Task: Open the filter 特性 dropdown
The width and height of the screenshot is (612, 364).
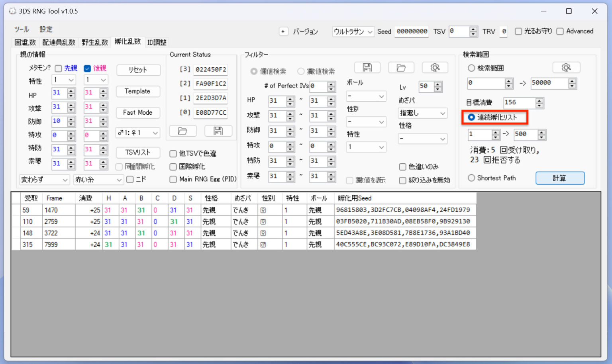Action: coord(366,147)
